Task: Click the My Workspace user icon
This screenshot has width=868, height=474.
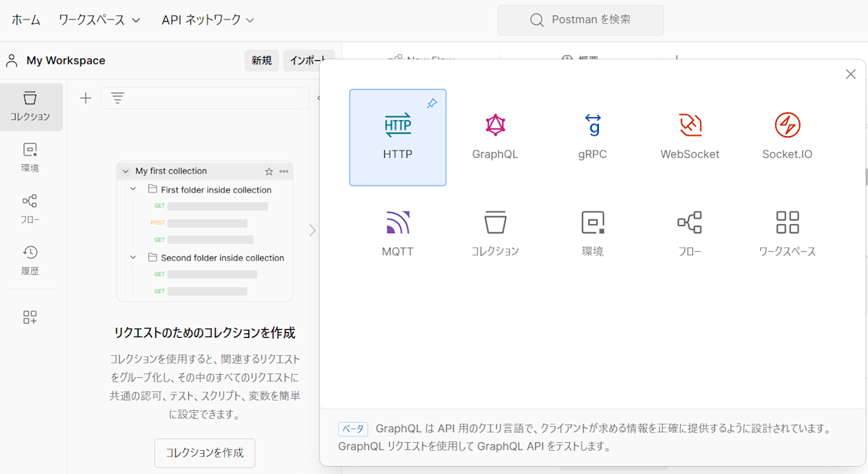Action: coord(12,61)
